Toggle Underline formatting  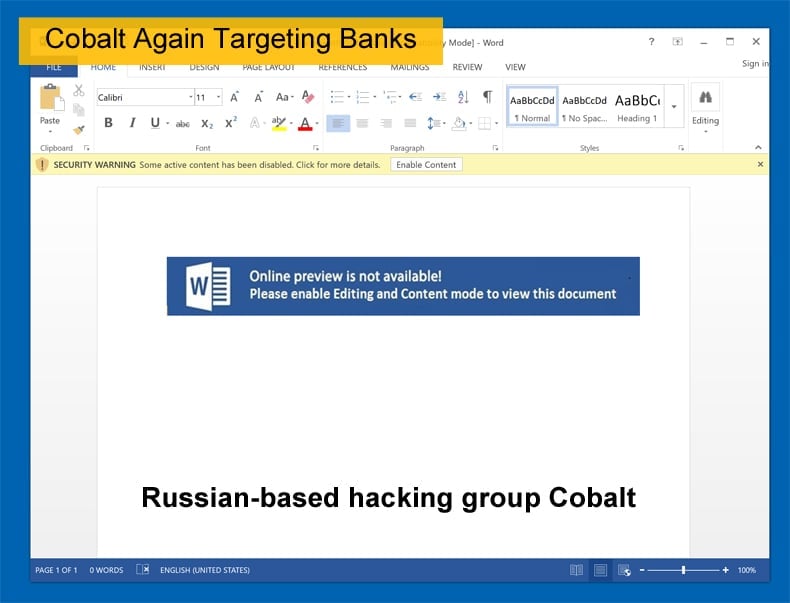(x=155, y=123)
